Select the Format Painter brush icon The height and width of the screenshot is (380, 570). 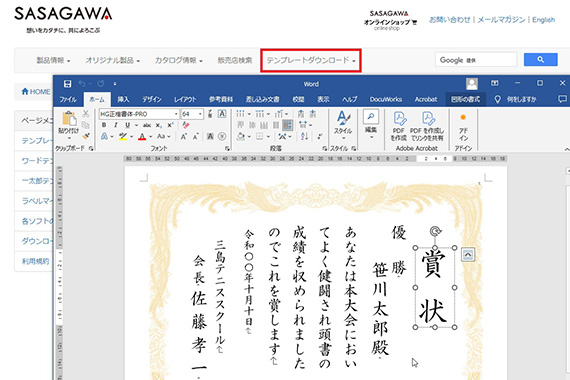pos(86,136)
